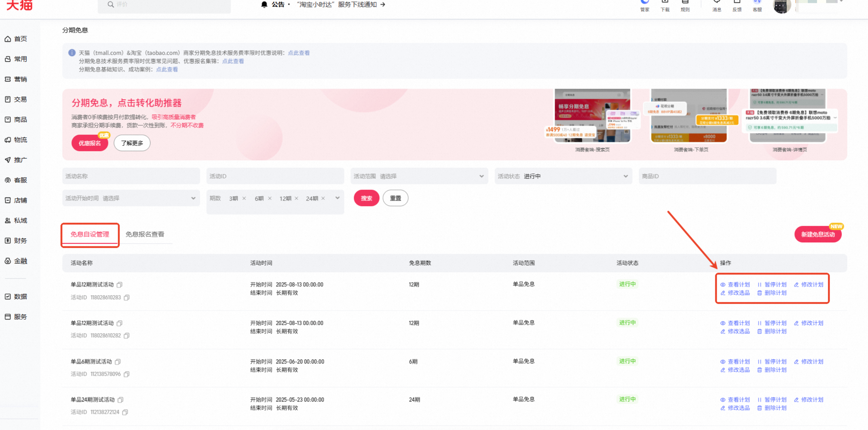Click 删除计划 for 单品6期测试活动
Viewport: 868px width, 430px height.
[772, 370]
